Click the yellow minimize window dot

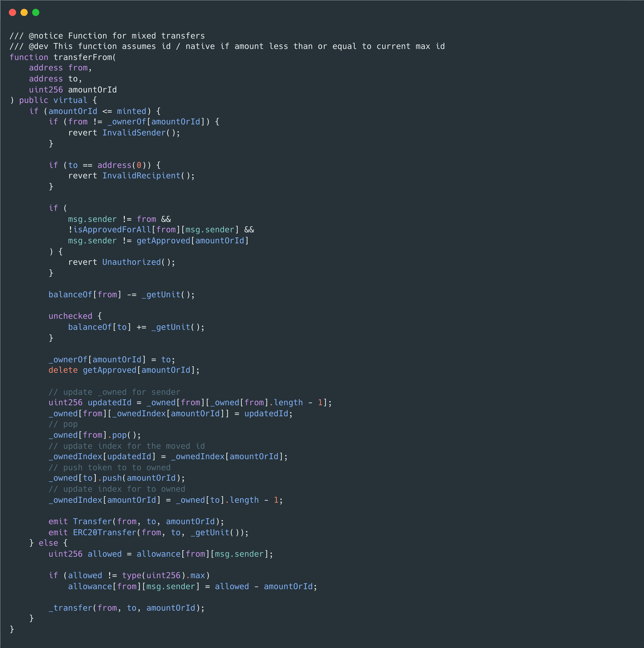(x=24, y=13)
